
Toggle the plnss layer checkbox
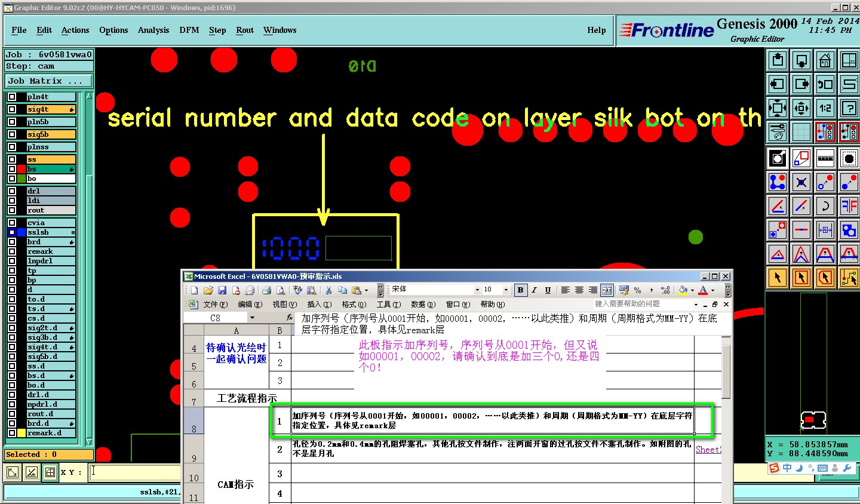12,147
